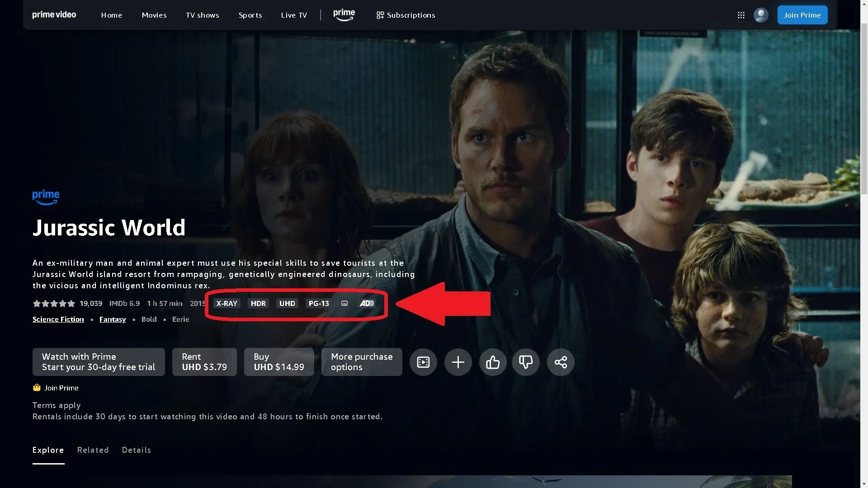Image resolution: width=868 pixels, height=488 pixels.
Task: Click the HDR badge
Action: click(258, 303)
